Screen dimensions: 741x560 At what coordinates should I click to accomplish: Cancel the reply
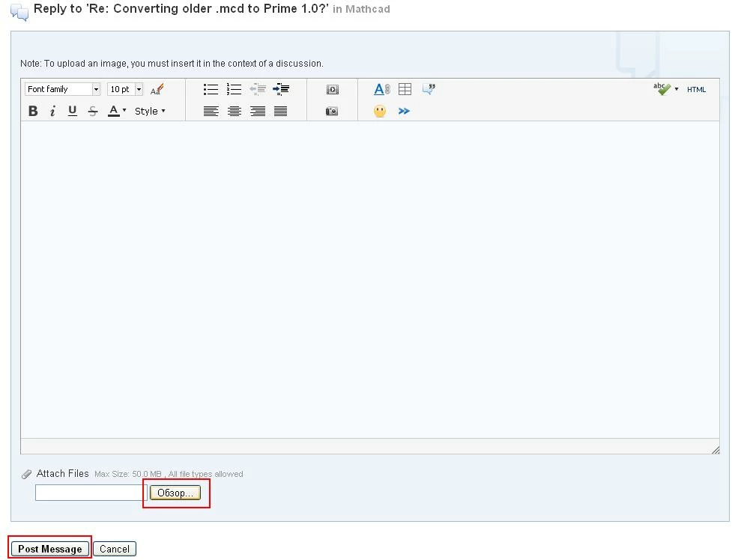click(x=115, y=549)
